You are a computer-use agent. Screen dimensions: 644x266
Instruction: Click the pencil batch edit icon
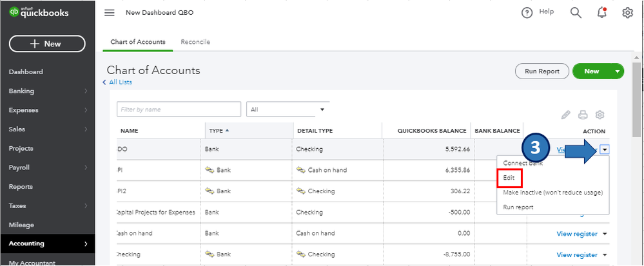(566, 115)
